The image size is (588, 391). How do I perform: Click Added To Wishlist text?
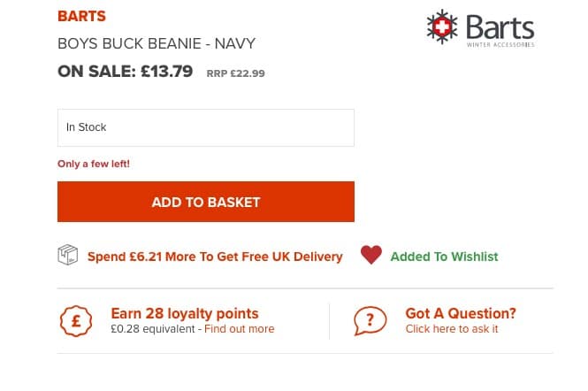coord(445,257)
